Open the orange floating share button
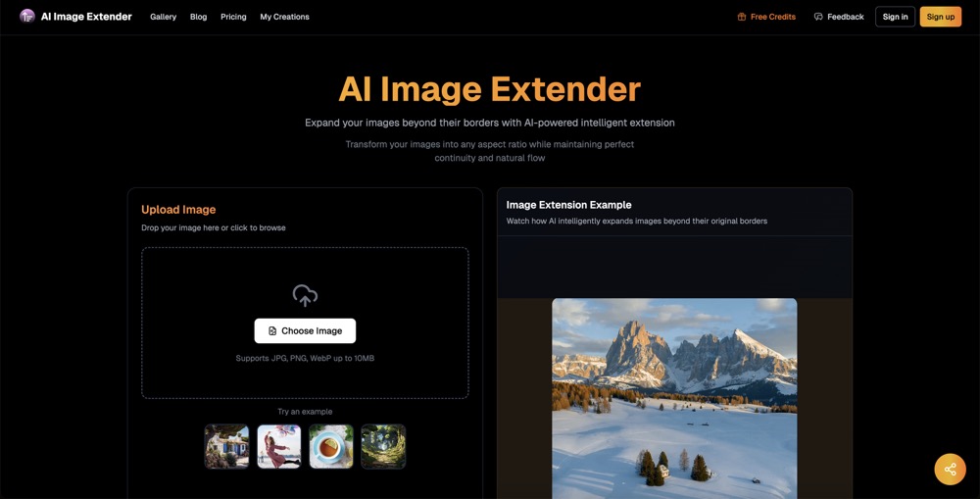Screen dimensions: 980x499 coord(950,470)
